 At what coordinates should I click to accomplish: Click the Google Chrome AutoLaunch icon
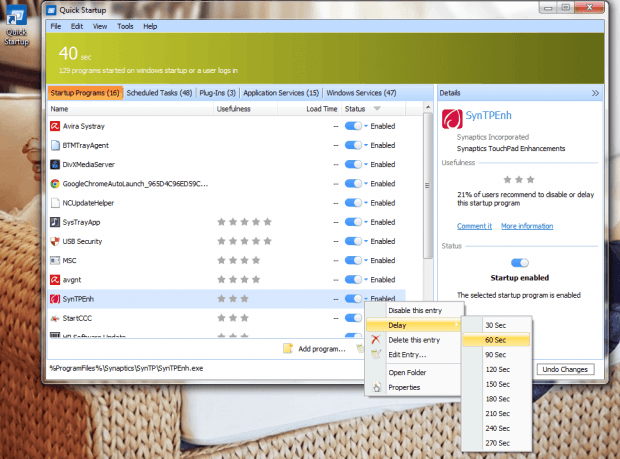[55, 183]
